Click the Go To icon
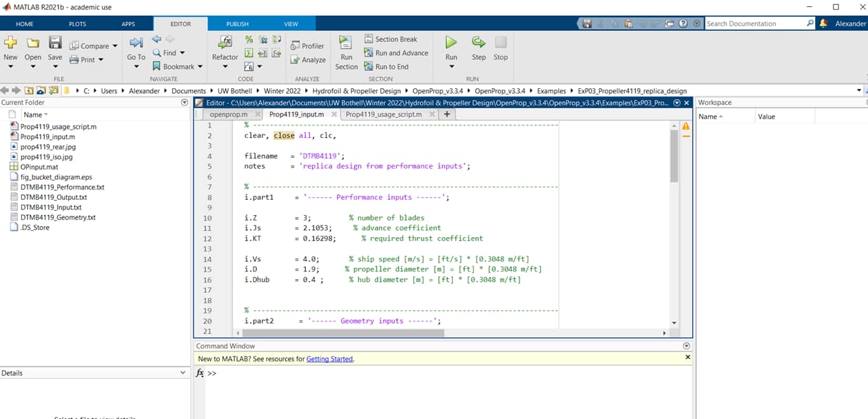The height and width of the screenshot is (419, 868). click(136, 43)
